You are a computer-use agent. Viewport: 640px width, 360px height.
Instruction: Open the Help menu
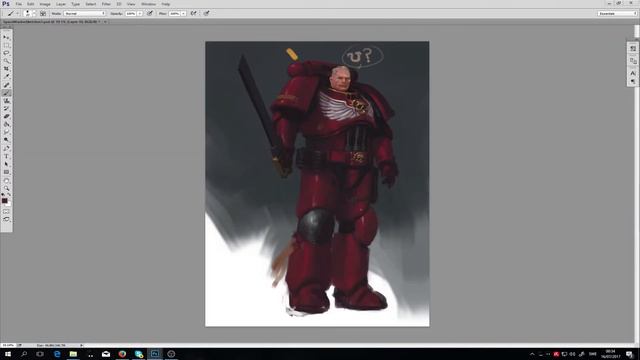point(166,4)
